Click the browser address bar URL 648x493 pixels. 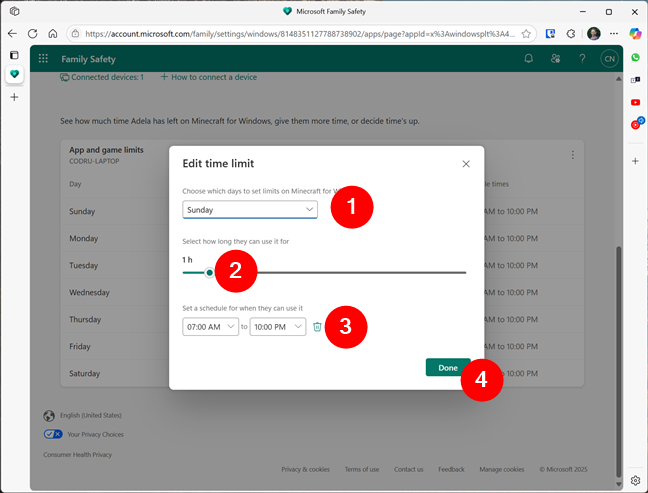(300, 34)
